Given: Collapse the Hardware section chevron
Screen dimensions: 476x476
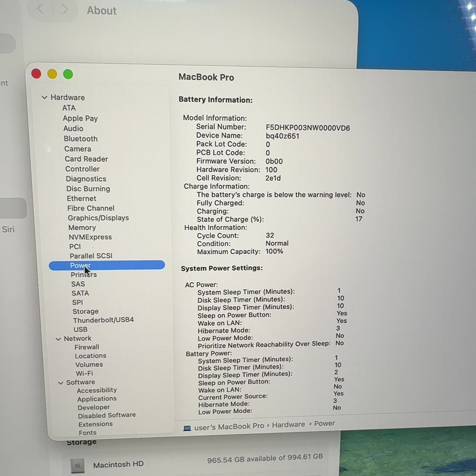Looking at the screenshot, I should tap(44, 98).
